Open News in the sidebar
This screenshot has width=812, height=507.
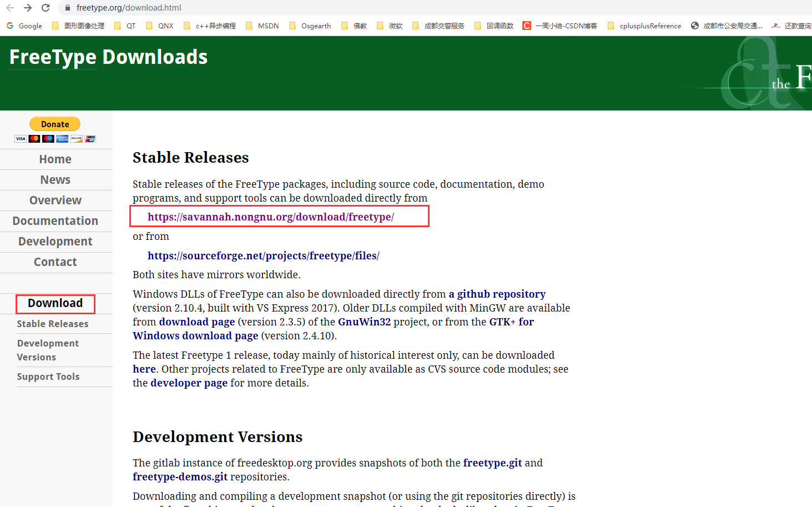click(x=56, y=180)
